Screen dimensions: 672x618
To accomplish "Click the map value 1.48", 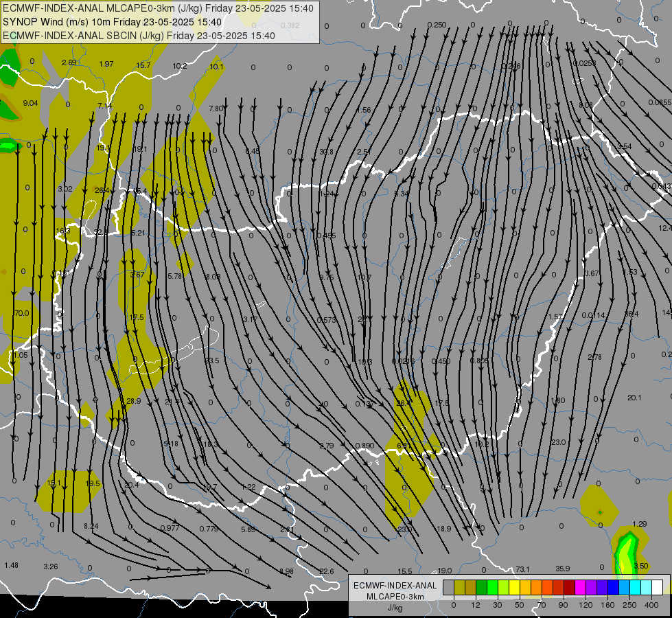I will tap(11, 565).
